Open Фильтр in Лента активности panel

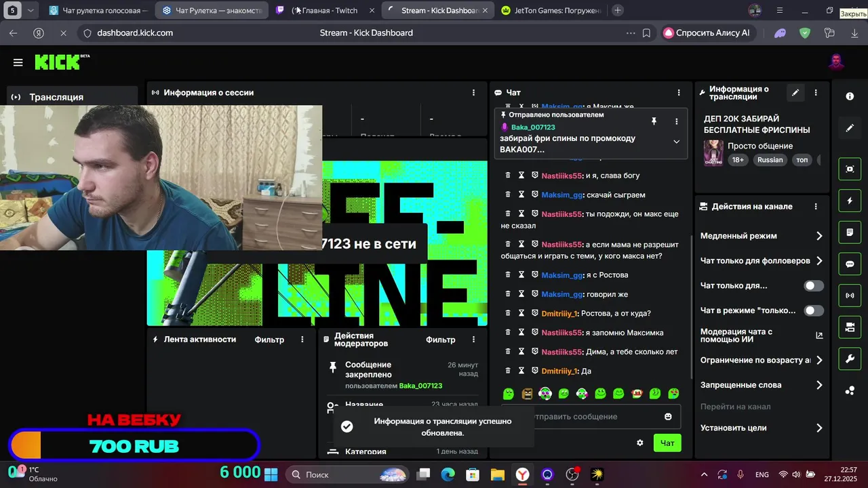[269, 340]
